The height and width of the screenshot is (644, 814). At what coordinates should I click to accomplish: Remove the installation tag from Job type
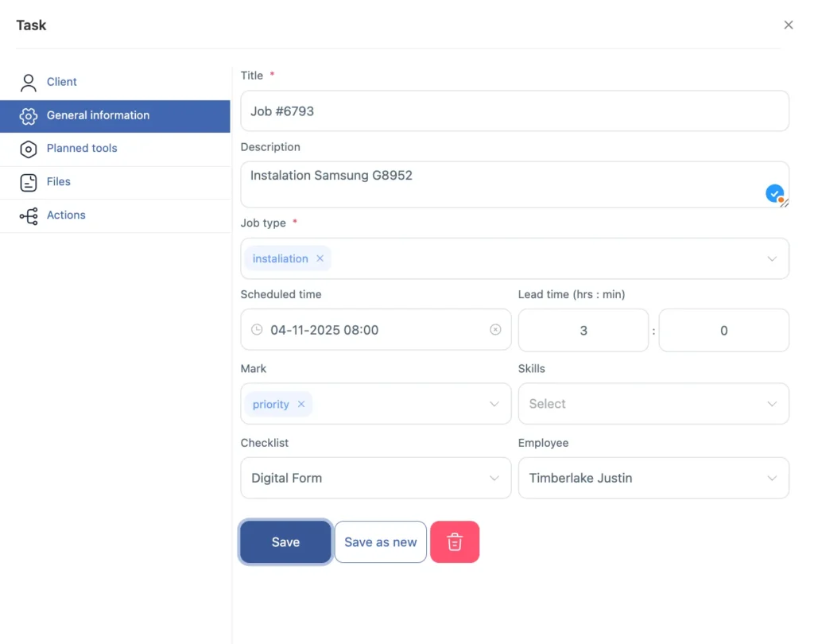[x=320, y=258]
